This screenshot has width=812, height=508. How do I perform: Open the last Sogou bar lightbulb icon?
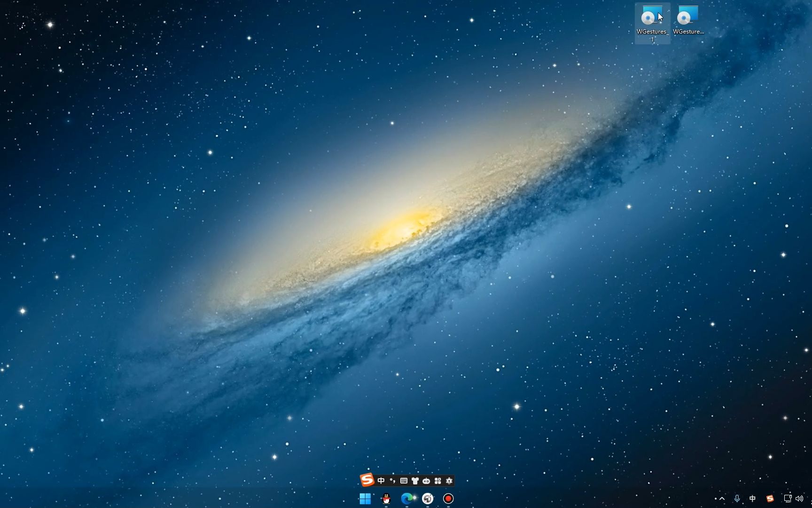(449, 481)
